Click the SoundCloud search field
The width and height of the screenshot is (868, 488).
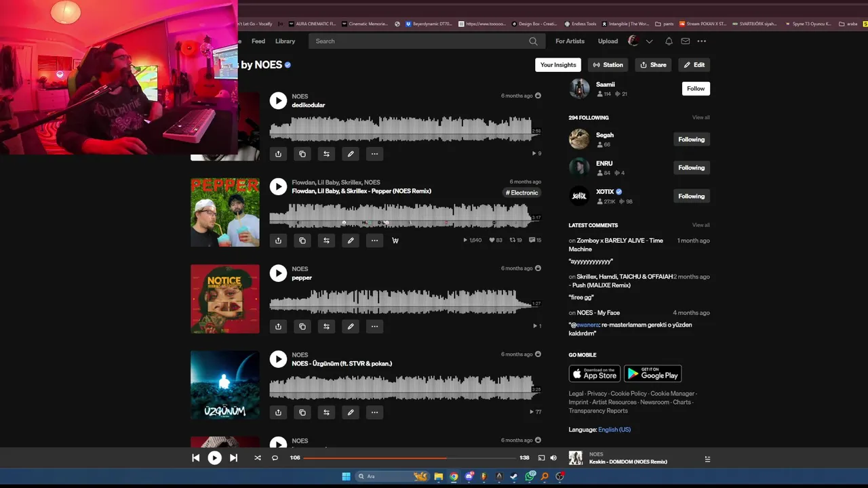(x=425, y=41)
